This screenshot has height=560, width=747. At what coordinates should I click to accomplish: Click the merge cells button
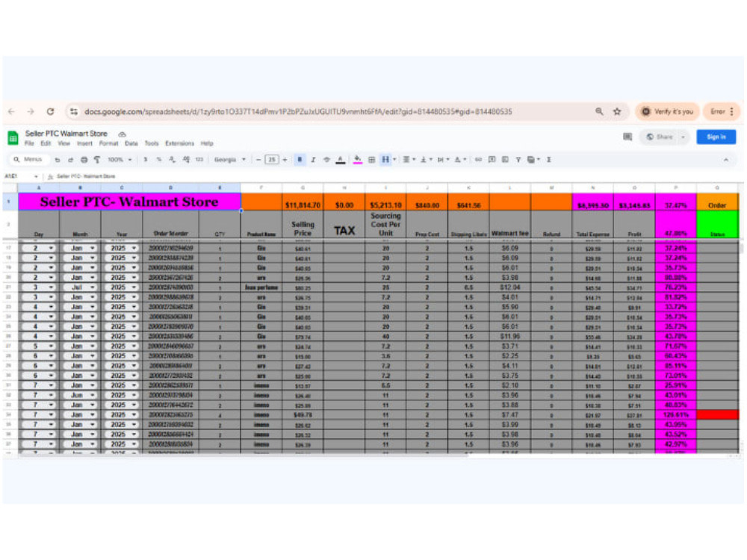pyautogui.click(x=385, y=160)
